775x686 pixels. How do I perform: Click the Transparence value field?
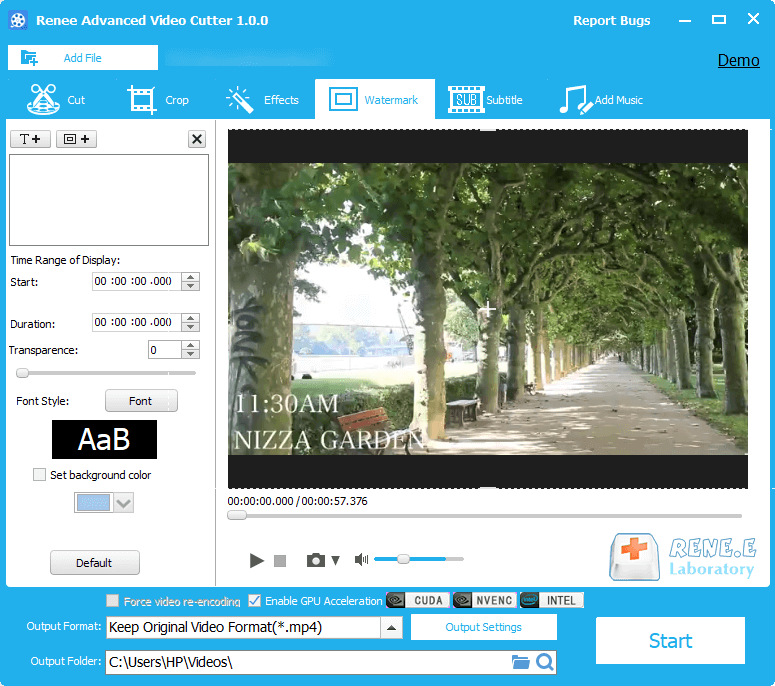(165, 350)
